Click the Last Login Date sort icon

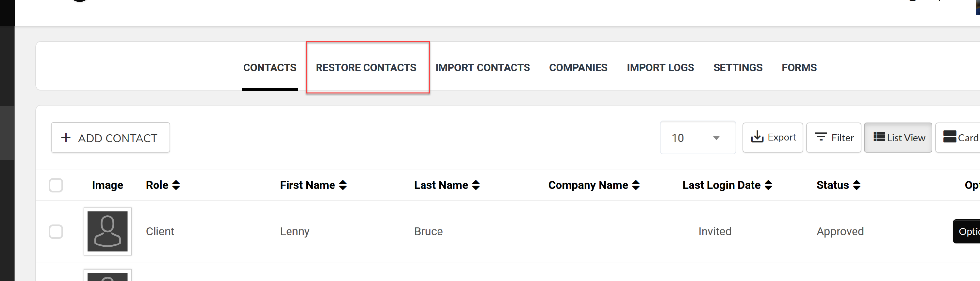click(x=768, y=185)
